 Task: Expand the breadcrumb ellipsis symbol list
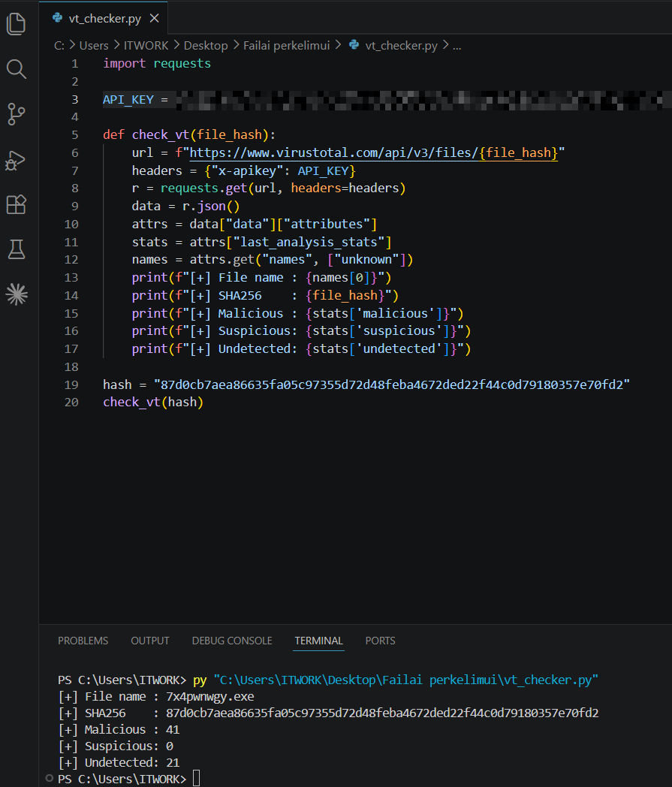click(457, 46)
